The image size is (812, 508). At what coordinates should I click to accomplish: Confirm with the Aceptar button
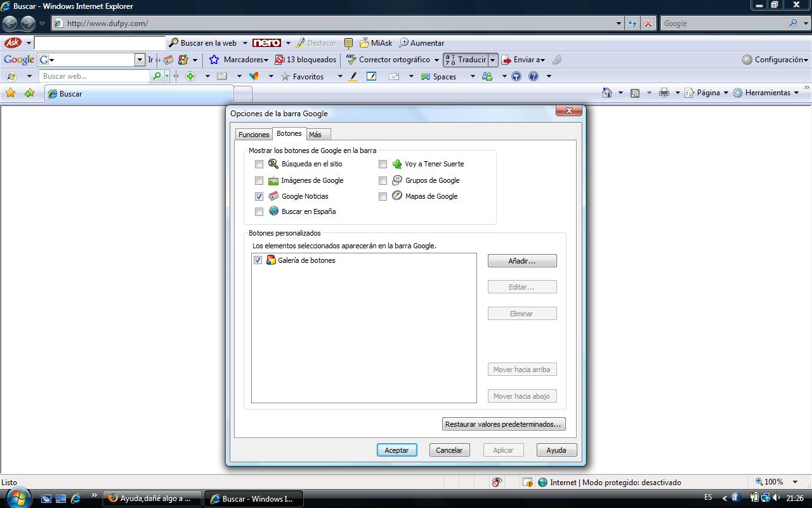(397, 450)
